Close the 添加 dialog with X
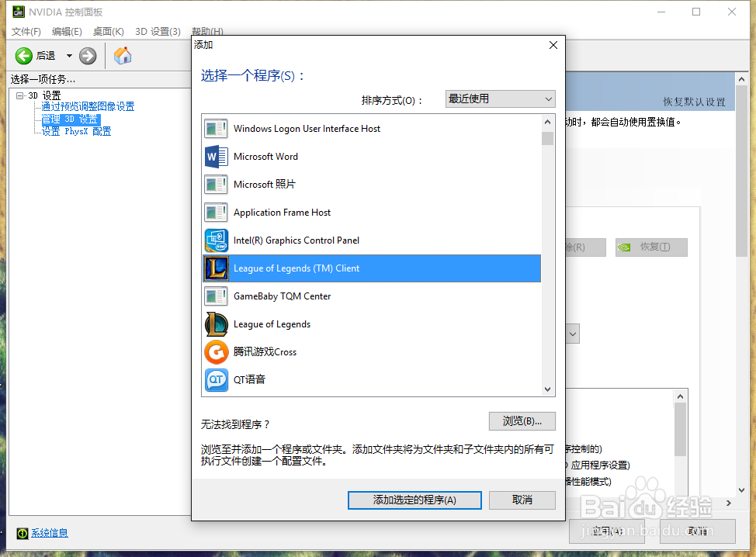Viewport: 756px width, 557px height. 553,45
